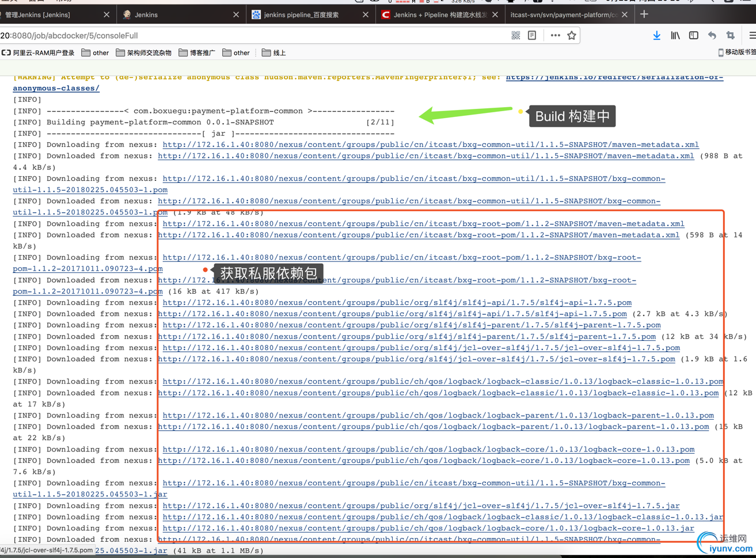Close the Jenkins + Pipeline 构建流水线 tab
Screen dimensions: 756x558
(495, 14)
